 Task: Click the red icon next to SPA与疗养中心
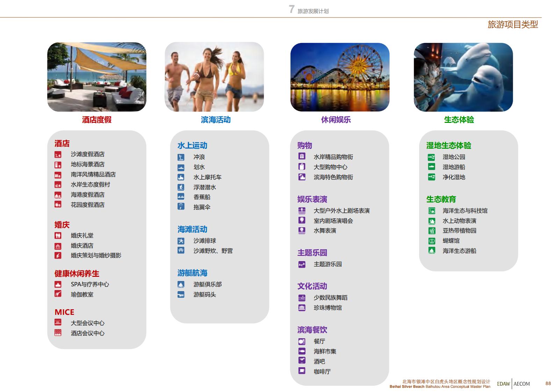coord(58,284)
